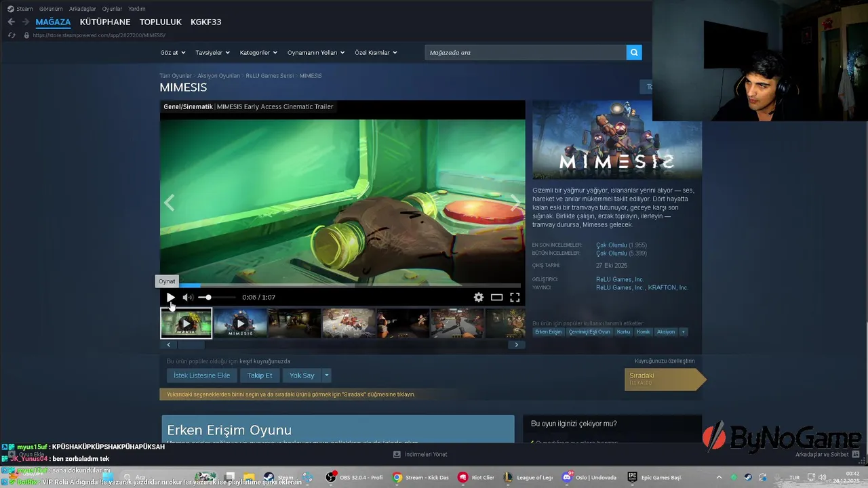Viewport: 868px width, 488px height.
Task: Click the thumbnail strip scrollbar handle
Action: click(191, 344)
